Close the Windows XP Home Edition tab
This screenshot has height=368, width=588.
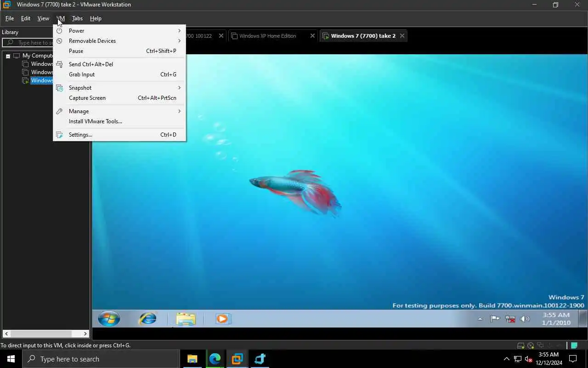point(312,36)
